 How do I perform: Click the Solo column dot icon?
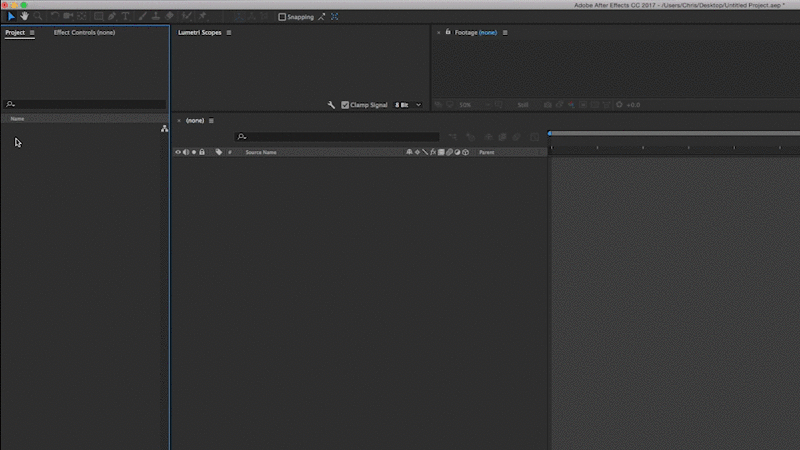[194, 152]
